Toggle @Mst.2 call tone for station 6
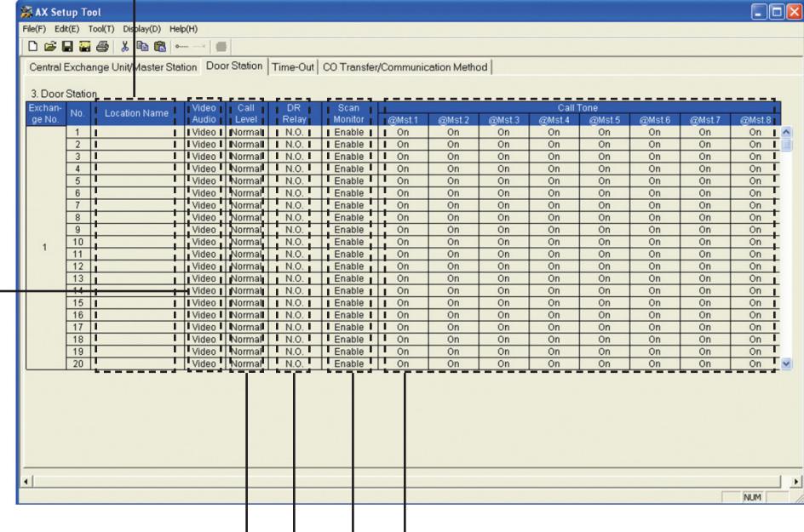The image size is (804, 532). (x=453, y=193)
